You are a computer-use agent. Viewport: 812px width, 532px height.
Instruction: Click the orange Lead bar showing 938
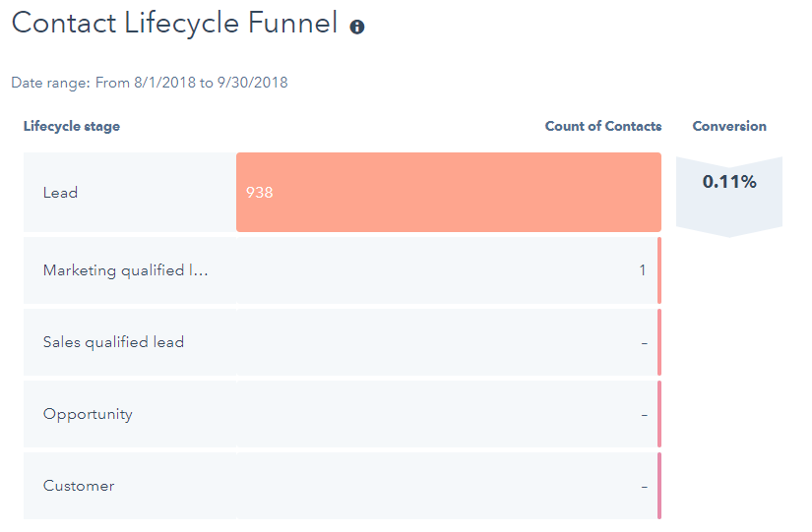coord(448,193)
